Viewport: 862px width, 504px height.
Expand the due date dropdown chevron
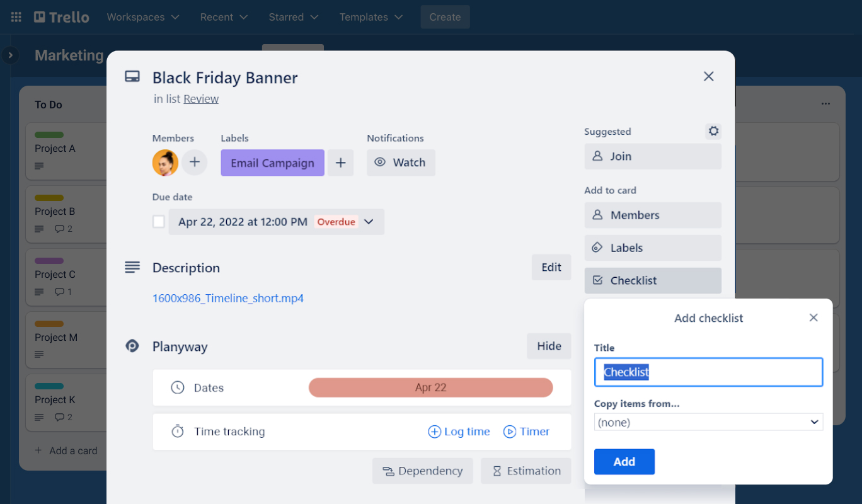[369, 222]
